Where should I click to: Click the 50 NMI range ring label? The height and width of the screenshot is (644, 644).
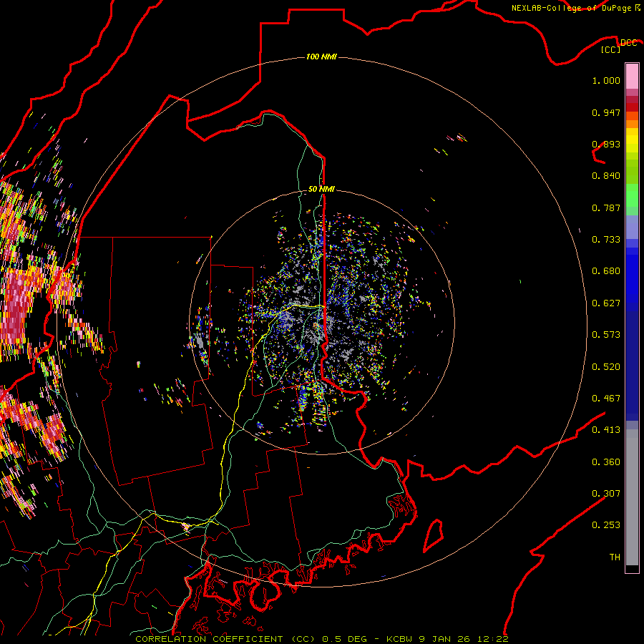pyautogui.click(x=321, y=189)
